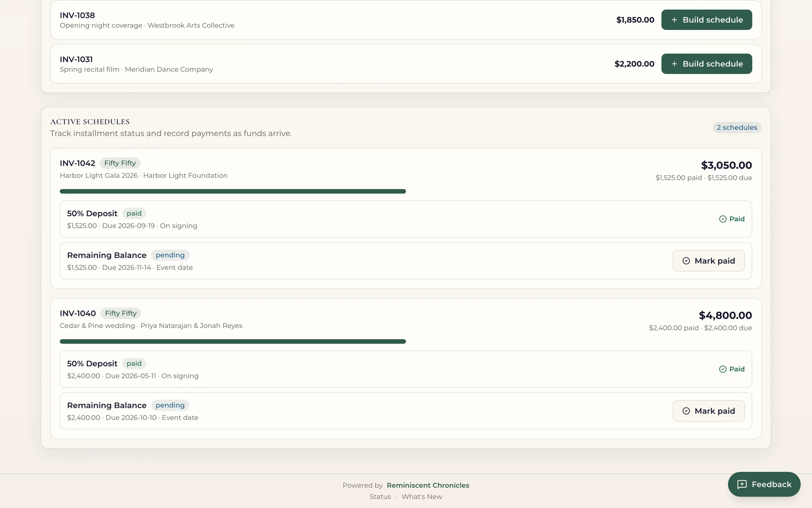Click checkmark icon in INV-1040 Mark paid

click(686, 411)
